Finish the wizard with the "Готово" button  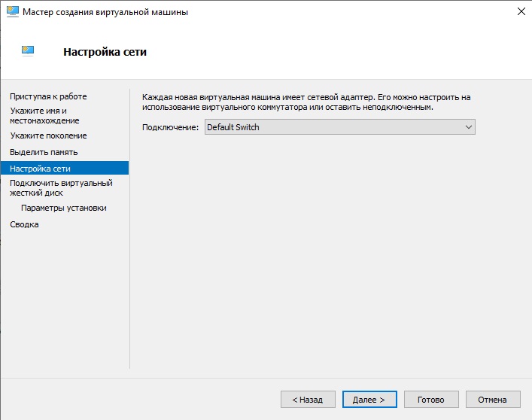pyautogui.click(x=431, y=400)
